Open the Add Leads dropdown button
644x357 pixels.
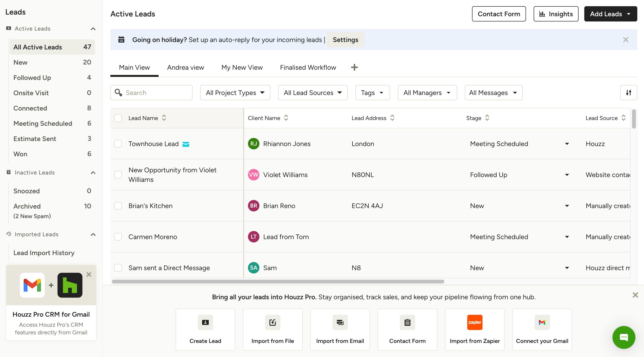(x=611, y=14)
